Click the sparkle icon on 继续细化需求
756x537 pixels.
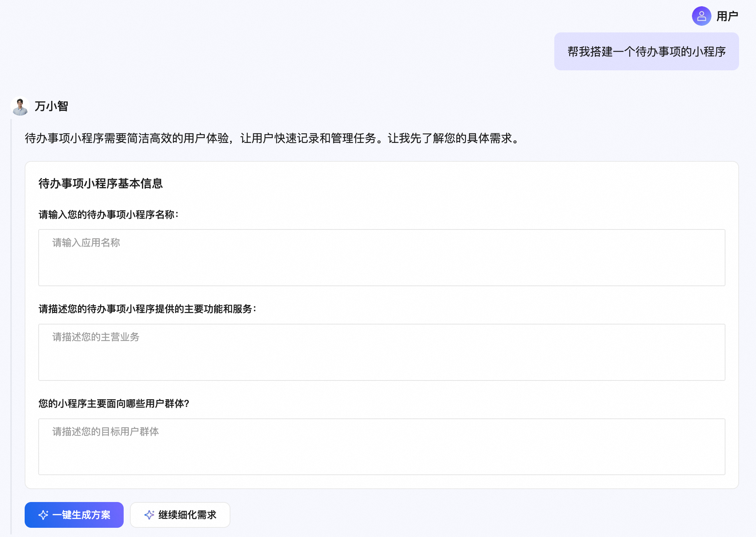click(149, 515)
